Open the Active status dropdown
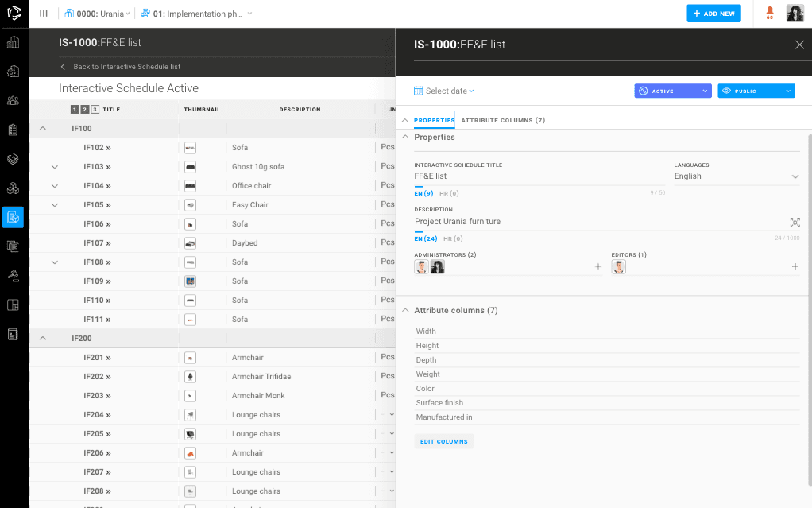Screen dimensions: 812x508 (672, 91)
